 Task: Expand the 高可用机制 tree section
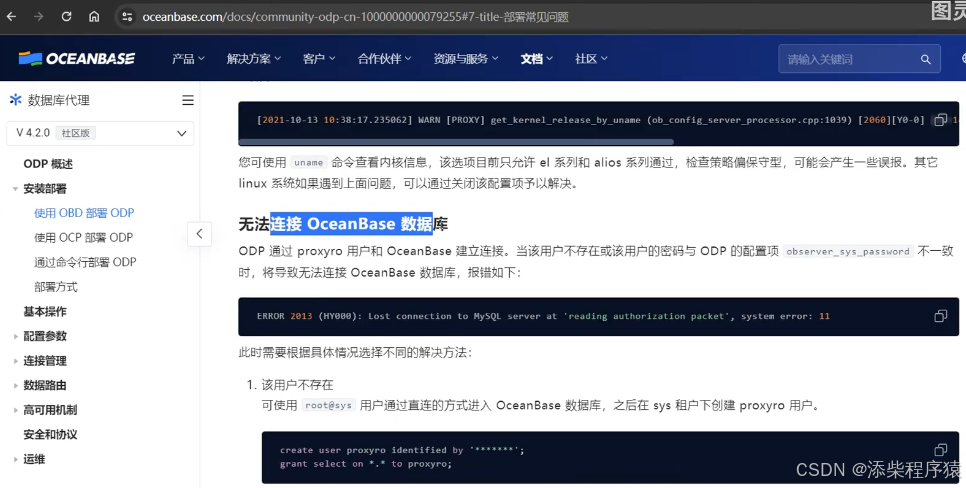click(x=15, y=410)
